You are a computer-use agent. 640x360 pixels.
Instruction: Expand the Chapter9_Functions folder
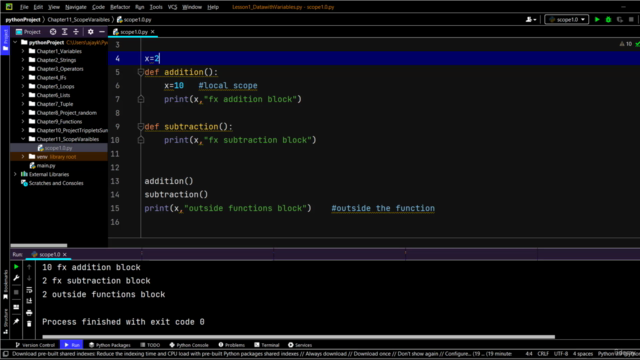pyautogui.click(x=23, y=121)
